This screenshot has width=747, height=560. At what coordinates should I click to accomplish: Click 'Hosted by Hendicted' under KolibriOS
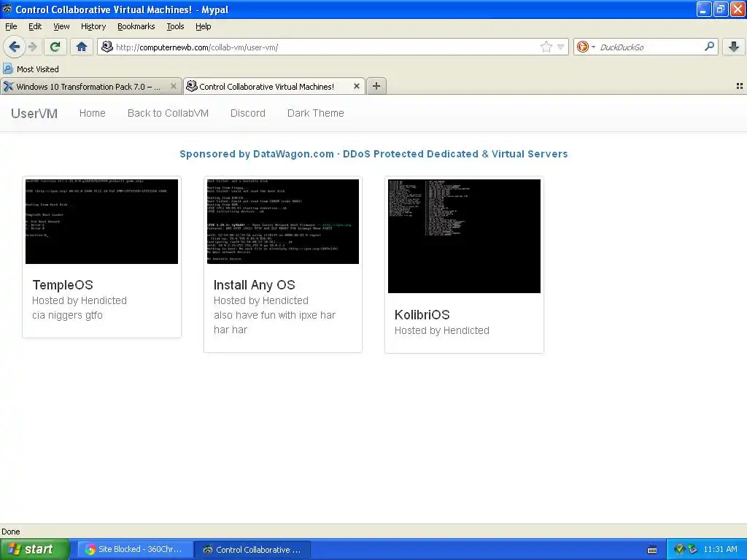point(441,330)
